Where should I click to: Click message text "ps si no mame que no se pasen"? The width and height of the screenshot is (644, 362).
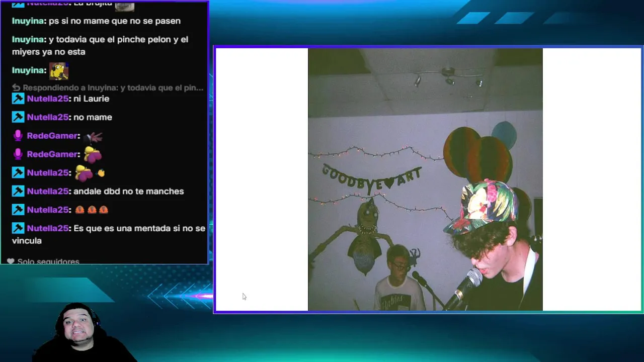tap(115, 21)
